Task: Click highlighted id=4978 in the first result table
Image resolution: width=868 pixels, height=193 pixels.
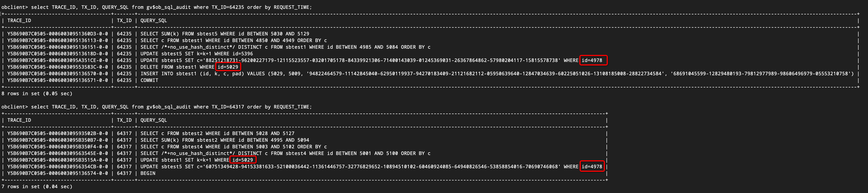Action: 593,61
